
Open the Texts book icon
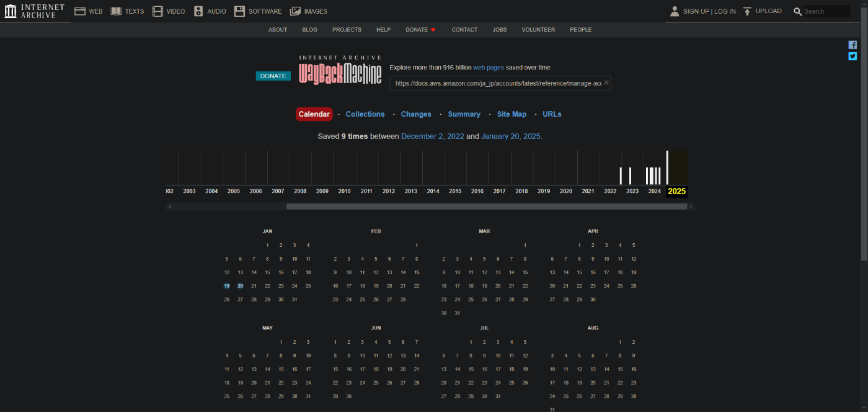click(x=116, y=11)
